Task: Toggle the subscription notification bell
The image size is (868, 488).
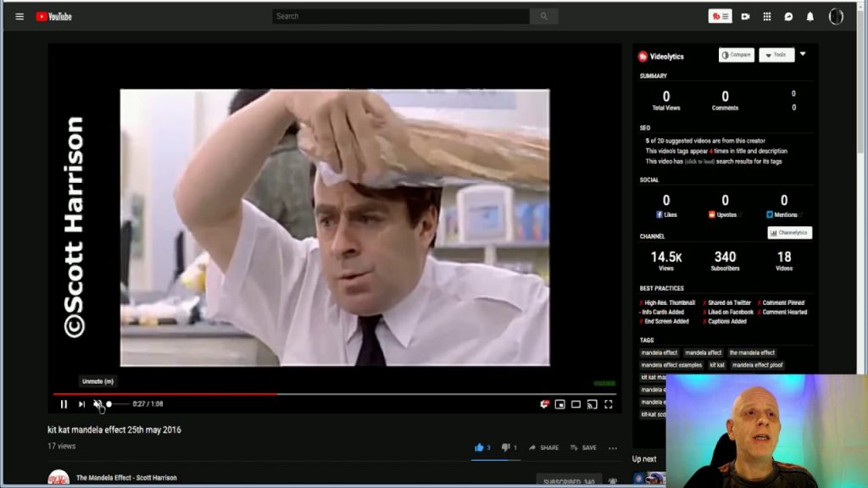Action: [x=613, y=481]
